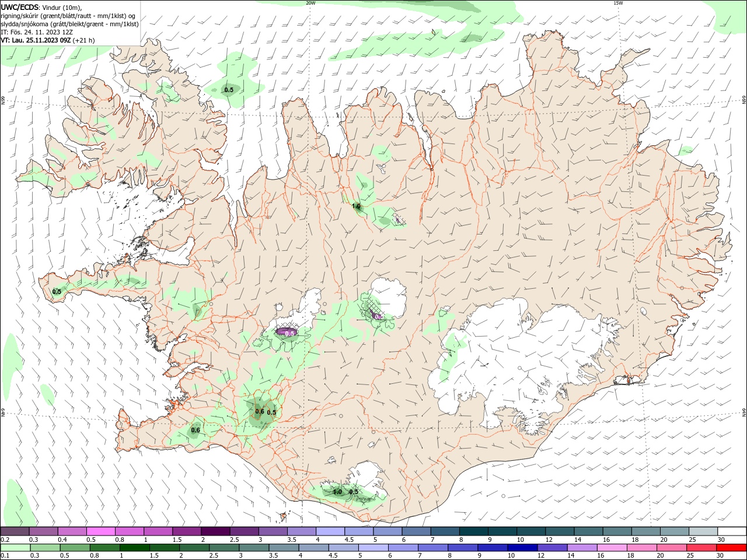Select the dark plum 0.2 snow legend swatch
747x560 pixels.
(x=15, y=531)
